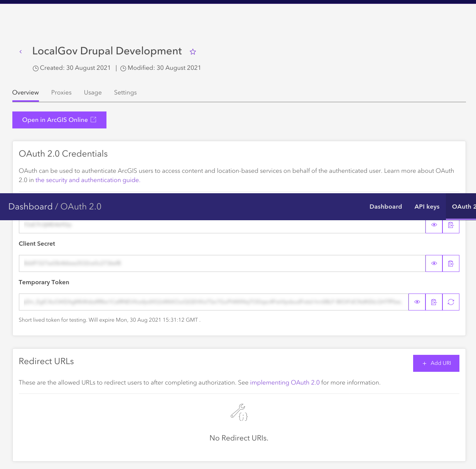Reveal the Temporary Token value
This screenshot has height=469, width=476.
417,302
